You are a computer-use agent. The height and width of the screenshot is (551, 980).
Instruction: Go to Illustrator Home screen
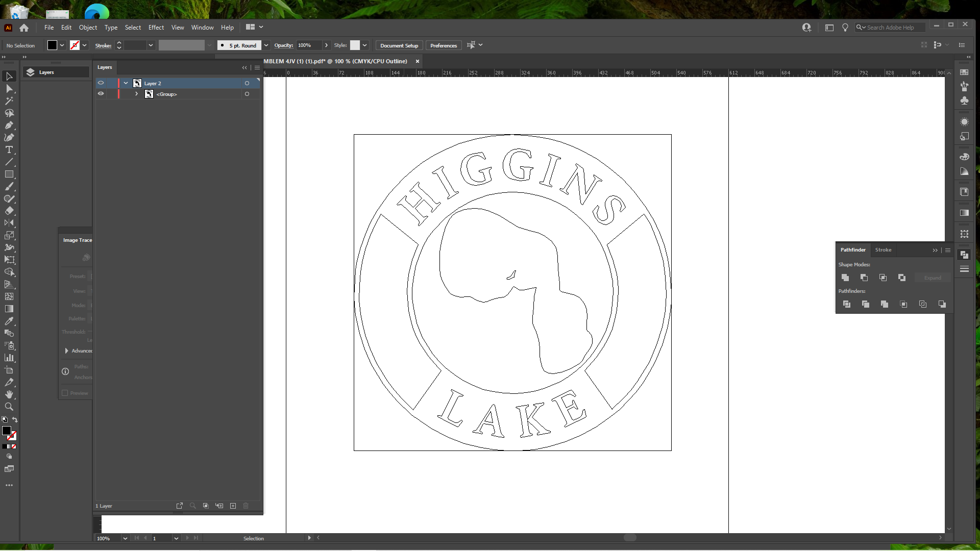point(24,28)
